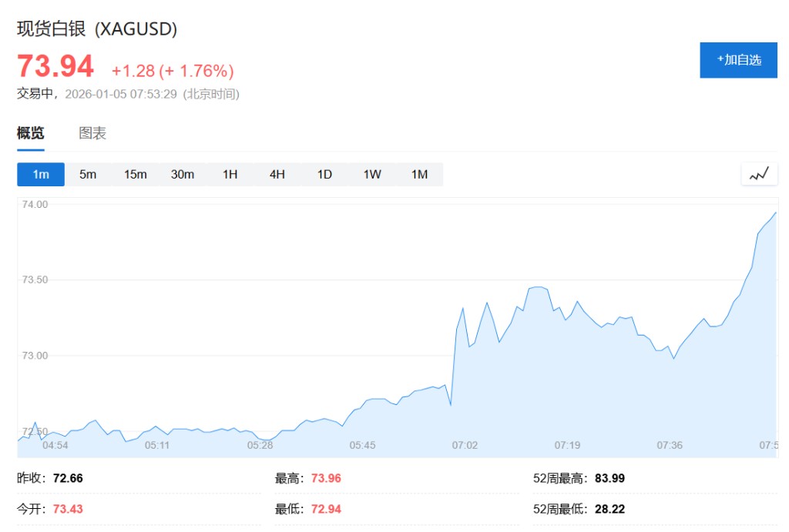Viewport: 789px width, 532px height.
Task: Click the current price 73.94
Action: [x=55, y=67]
